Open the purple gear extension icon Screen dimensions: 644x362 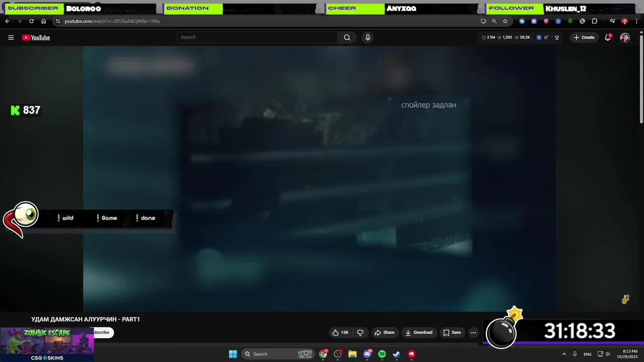pyautogui.click(x=534, y=21)
